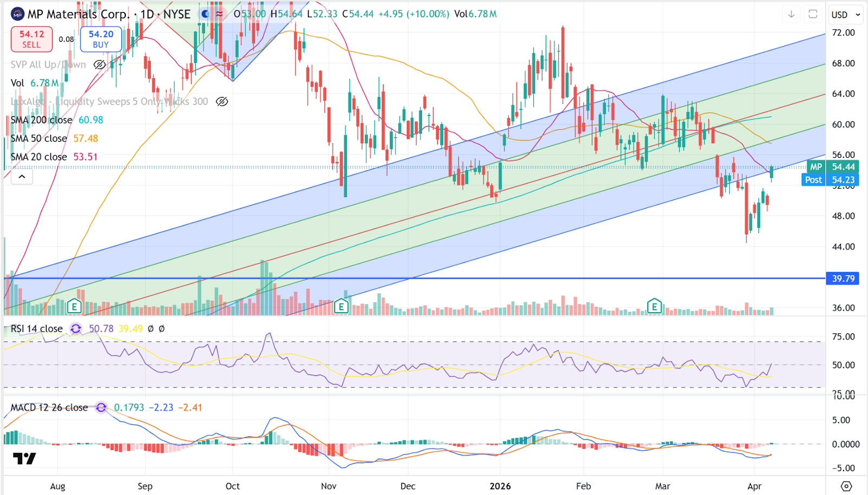Viewport: 868px width, 495px height.
Task: Click the +4.95 (+10.00%) change value
Action: click(x=413, y=14)
